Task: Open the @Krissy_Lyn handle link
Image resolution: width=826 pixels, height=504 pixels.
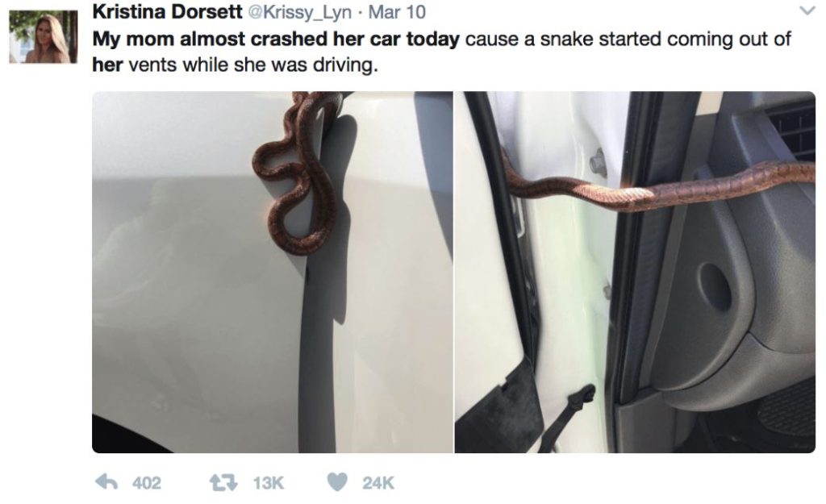Action: (x=299, y=12)
